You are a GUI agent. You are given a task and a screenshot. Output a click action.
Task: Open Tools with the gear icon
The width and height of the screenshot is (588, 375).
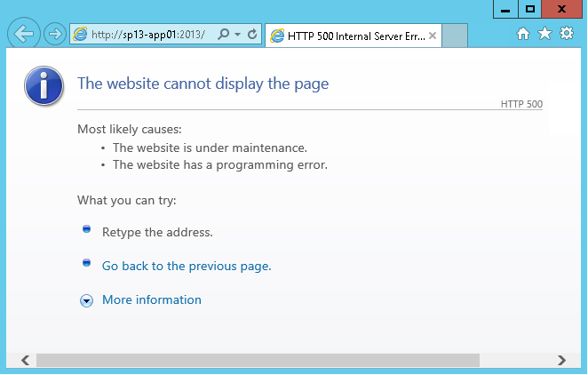coord(567,34)
